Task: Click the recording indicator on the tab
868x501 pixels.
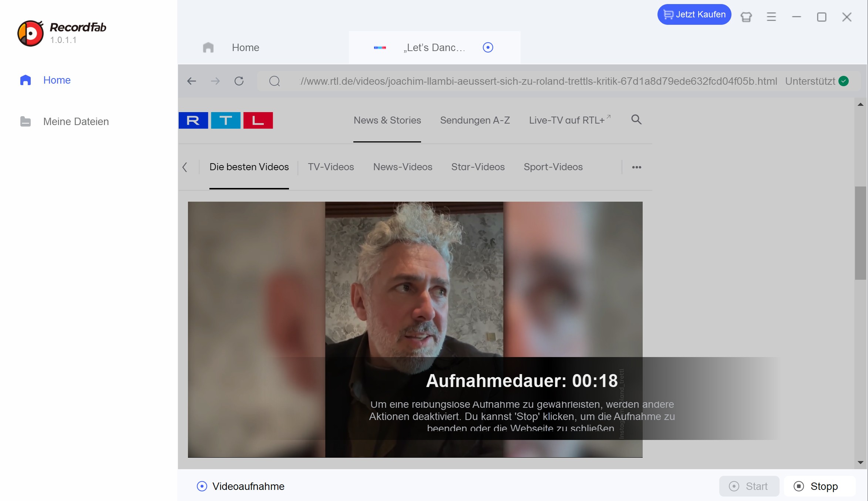Action: pos(488,47)
